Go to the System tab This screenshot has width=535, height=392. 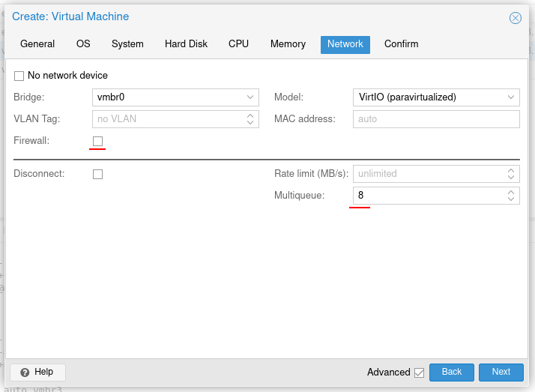coord(127,44)
